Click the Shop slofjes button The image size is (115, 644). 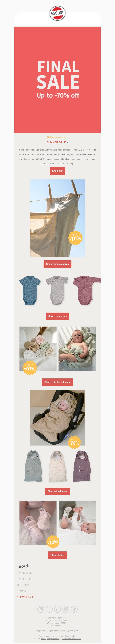57,555
